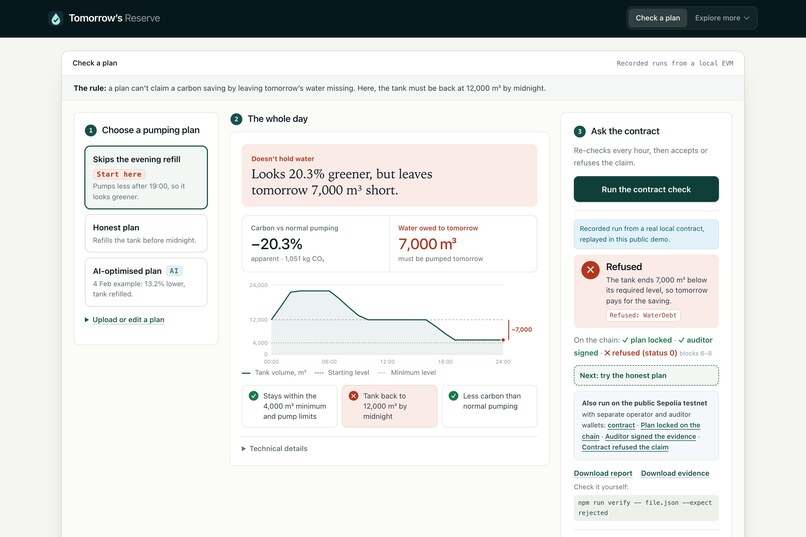Open the Check a plan nav tab
The width and height of the screenshot is (806, 537).
[x=657, y=18]
